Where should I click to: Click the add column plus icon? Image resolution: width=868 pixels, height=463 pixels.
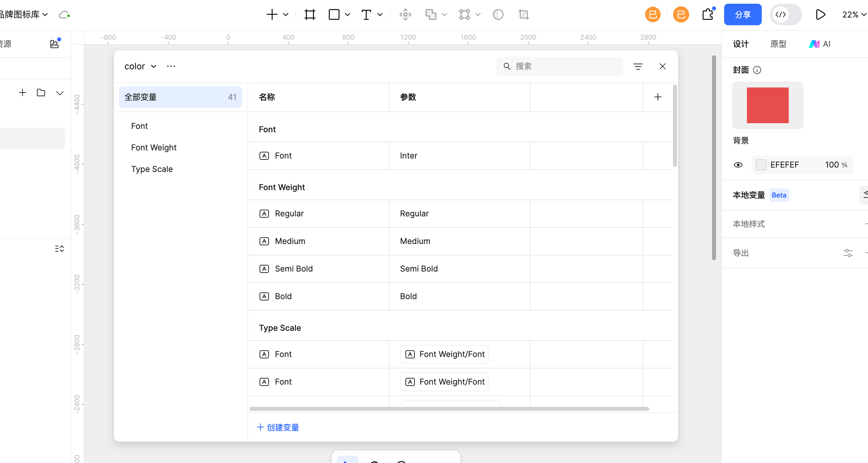(658, 97)
